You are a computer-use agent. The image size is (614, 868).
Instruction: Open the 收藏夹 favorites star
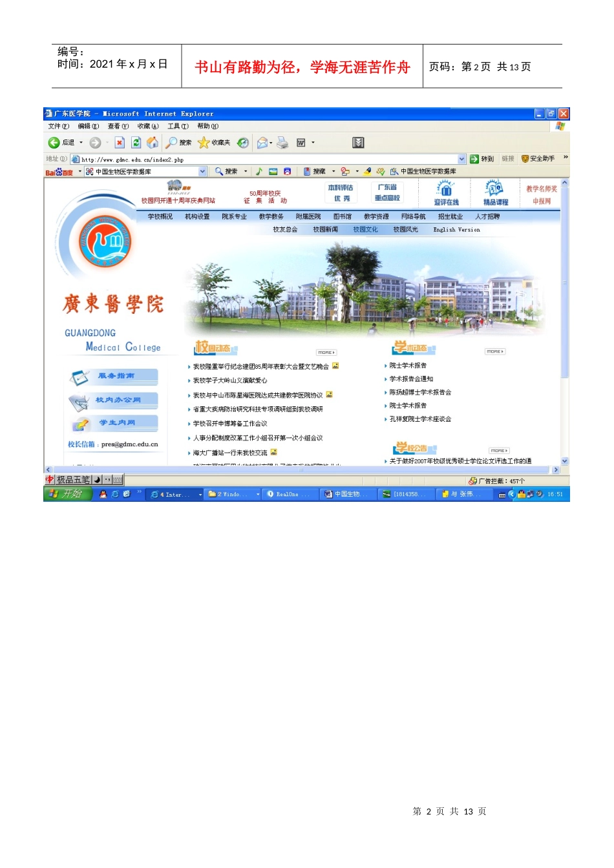coord(214,143)
